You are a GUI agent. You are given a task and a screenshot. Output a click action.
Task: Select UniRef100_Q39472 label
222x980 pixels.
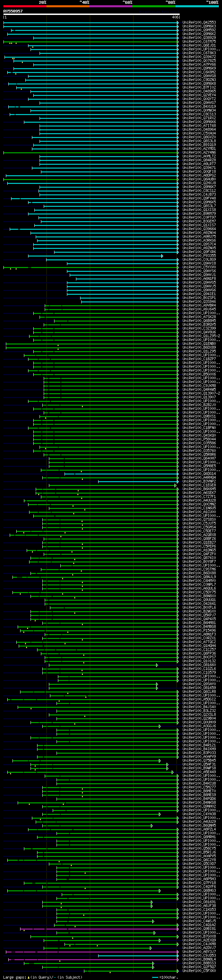[199, 57]
